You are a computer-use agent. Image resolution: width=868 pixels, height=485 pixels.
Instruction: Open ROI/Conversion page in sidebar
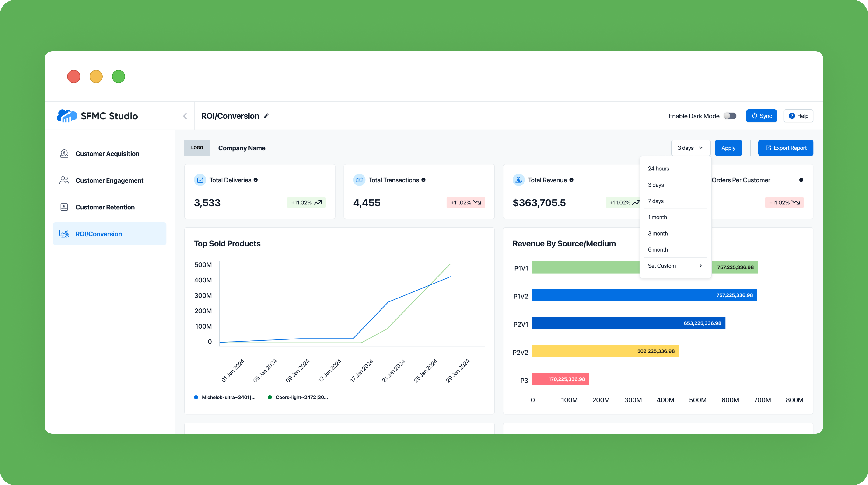tap(109, 234)
